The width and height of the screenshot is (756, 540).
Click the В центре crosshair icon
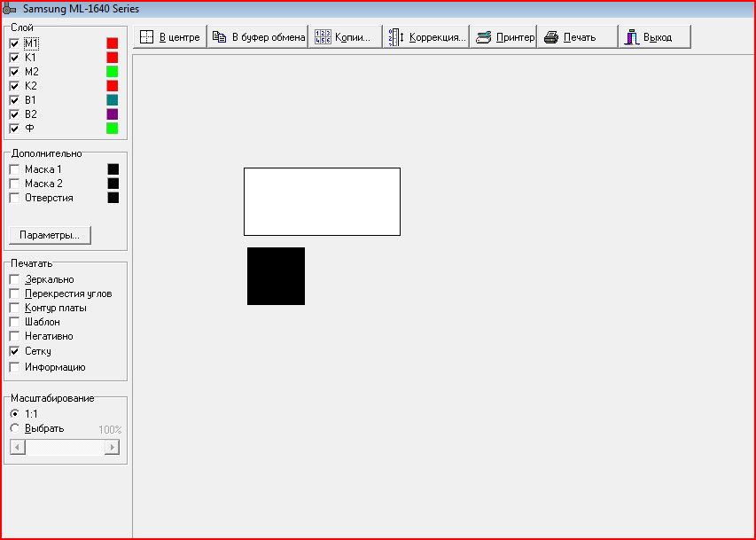[146, 37]
